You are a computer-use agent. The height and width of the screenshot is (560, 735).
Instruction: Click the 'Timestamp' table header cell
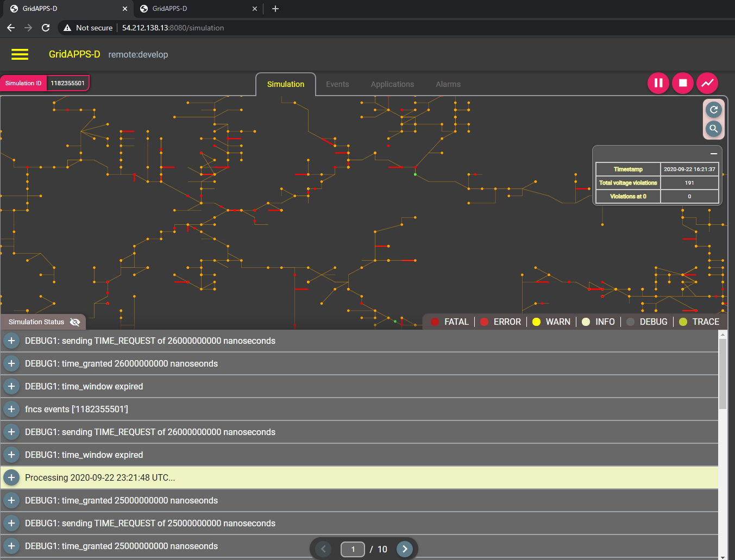[x=628, y=169]
